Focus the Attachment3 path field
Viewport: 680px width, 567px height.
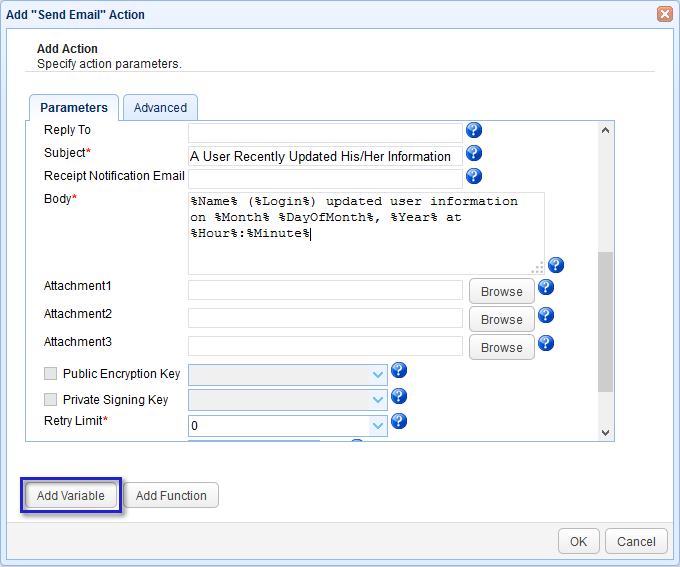pyautogui.click(x=325, y=346)
